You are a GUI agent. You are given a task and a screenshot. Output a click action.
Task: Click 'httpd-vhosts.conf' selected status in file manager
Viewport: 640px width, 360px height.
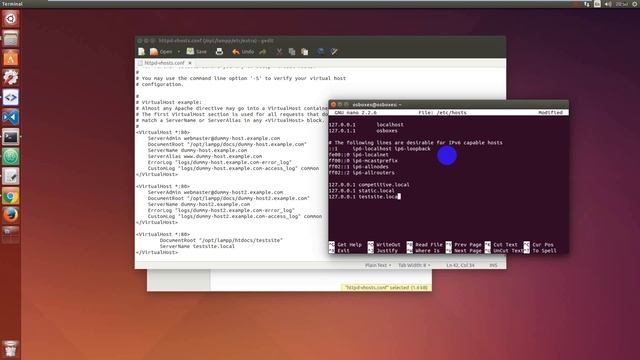(x=386, y=287)
